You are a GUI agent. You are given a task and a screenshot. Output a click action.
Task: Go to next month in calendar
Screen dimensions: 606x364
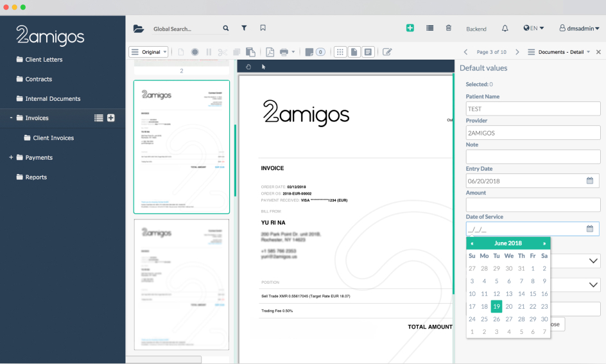click(x=544, y=244)
